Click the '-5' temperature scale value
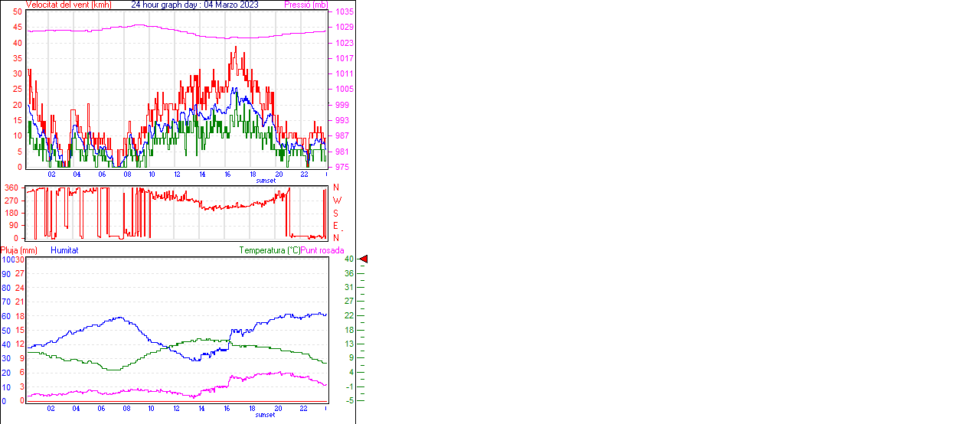Screen dimensions: 980x424 (349, 400)
